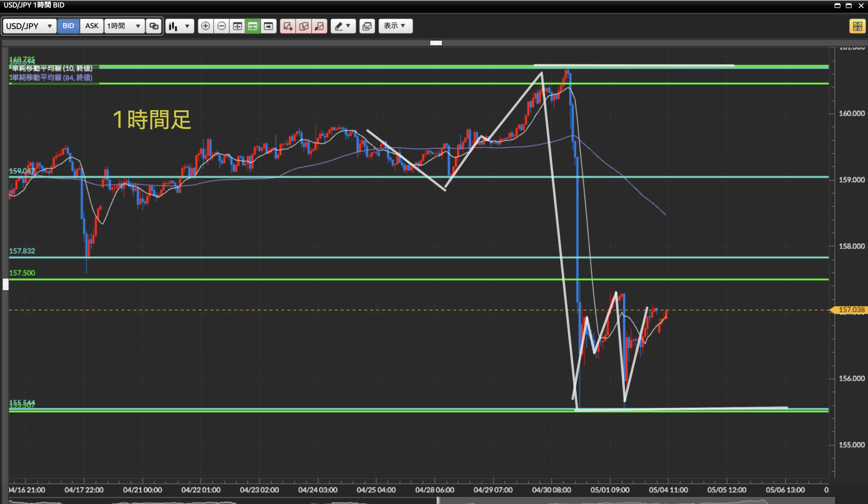Click the zoom out minus icon
Screen dimensions: 868x504
click(x=221, y=26)
